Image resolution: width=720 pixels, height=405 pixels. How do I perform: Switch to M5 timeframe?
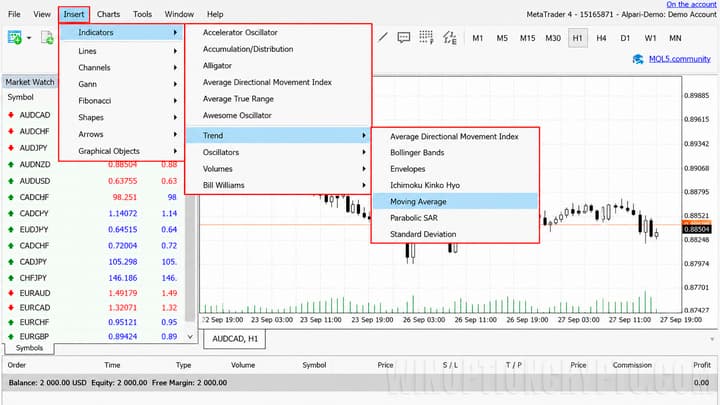coord(502,38)
